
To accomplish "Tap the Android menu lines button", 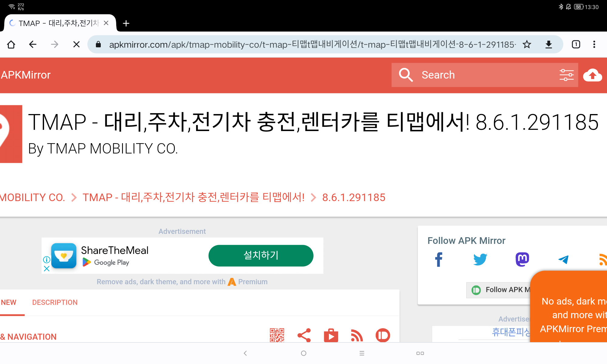I will coord(362,353).
